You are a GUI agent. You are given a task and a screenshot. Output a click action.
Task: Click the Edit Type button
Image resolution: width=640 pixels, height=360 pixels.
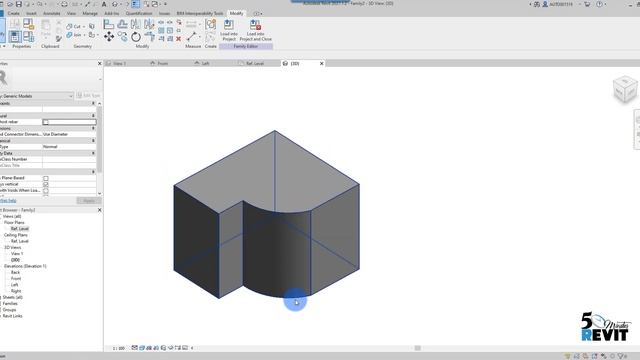click(88, 96)
